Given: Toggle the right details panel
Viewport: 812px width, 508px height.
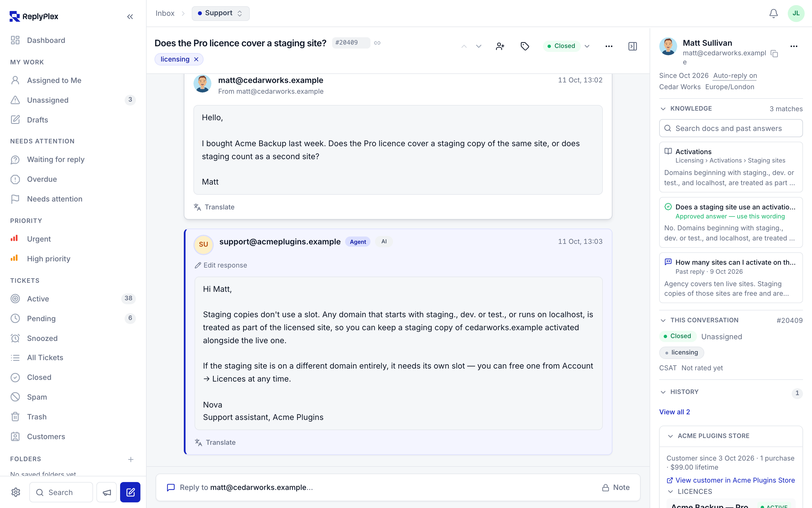Looking at the screenshot, I should 632,46.
